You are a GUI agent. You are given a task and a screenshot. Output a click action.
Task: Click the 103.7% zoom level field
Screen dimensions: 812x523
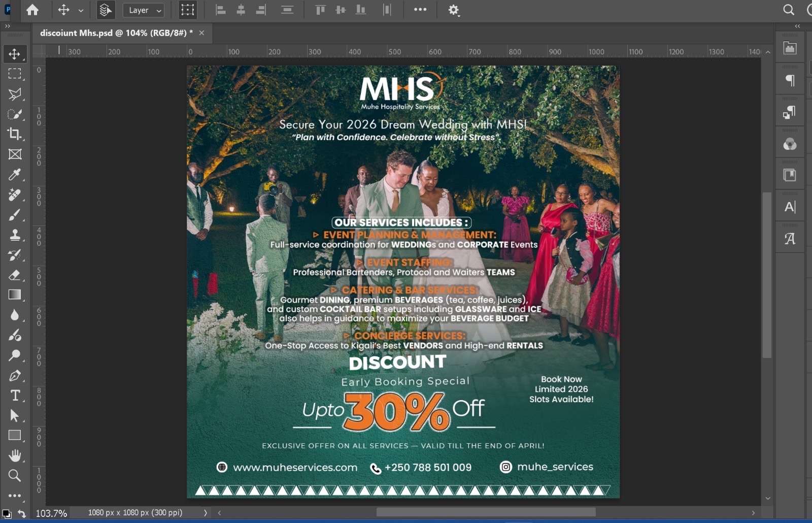51,513
